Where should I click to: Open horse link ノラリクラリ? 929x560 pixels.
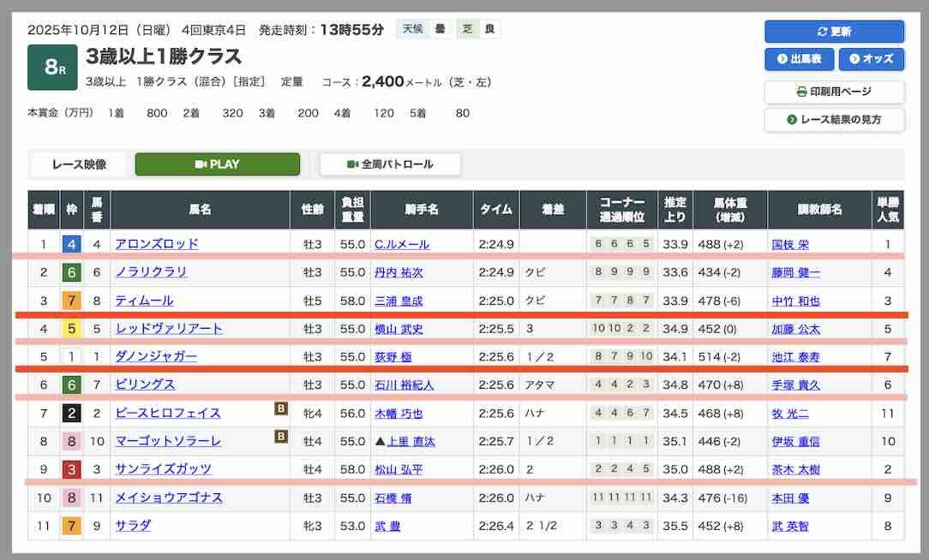[152, 272]
